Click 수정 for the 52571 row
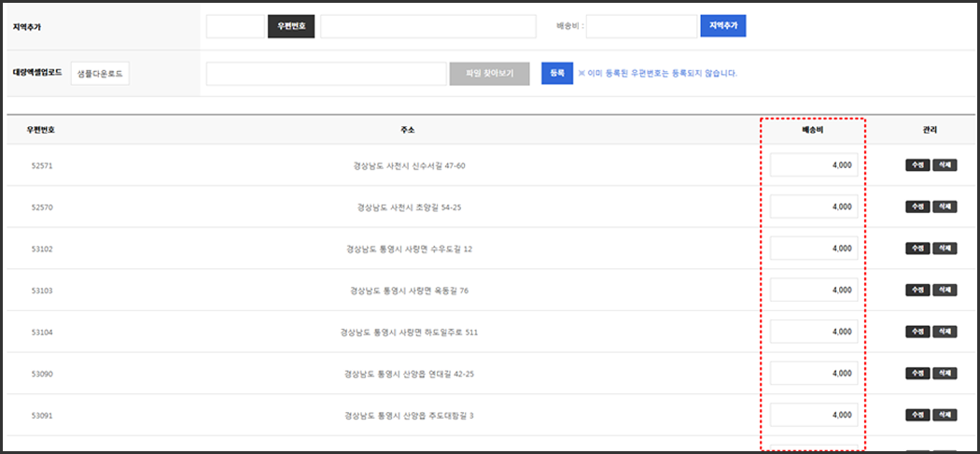 [917, 165]
